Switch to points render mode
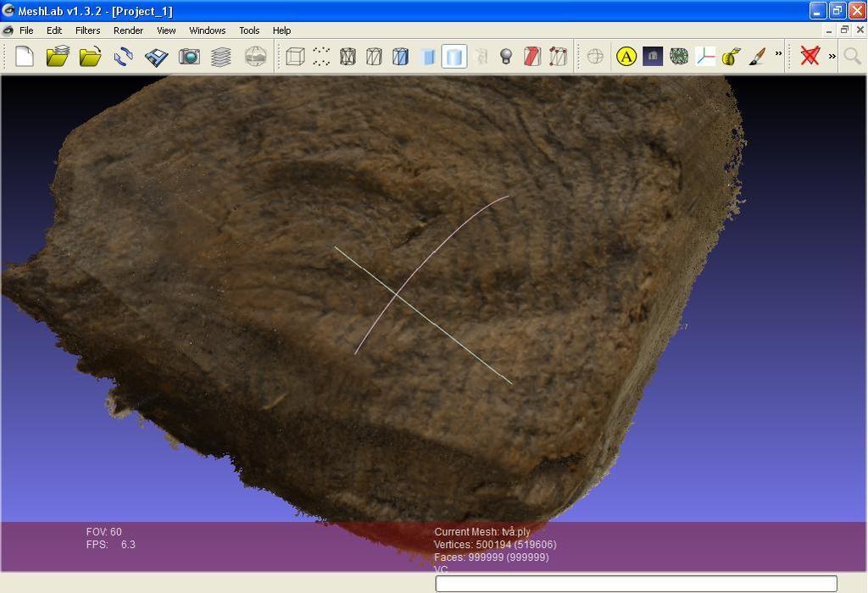Viewport: 868px width, 593px height. [x=321, y=57]
